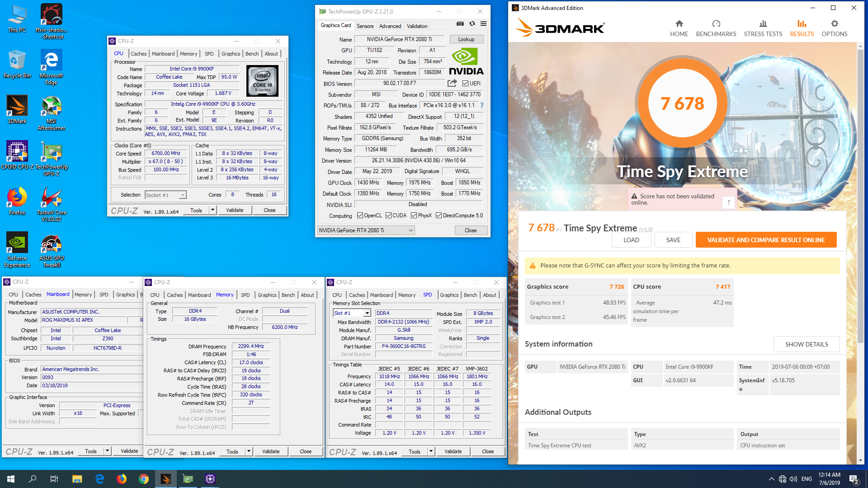Open Graphics tab in SPD CPU-Z window

[449, 295]
